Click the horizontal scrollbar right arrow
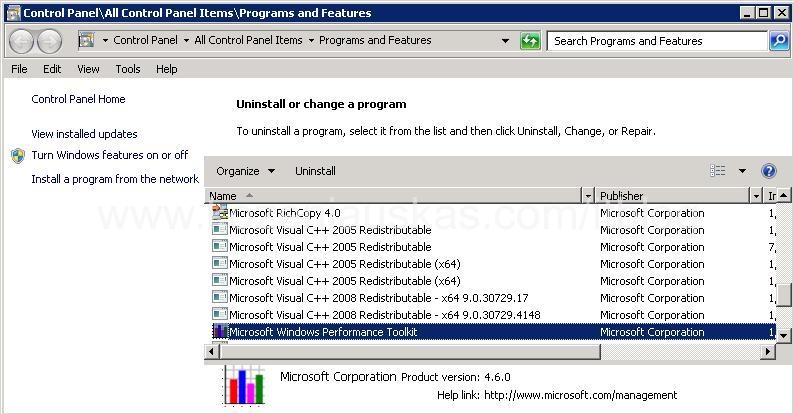Screen dimensions: 794x414 tap(769, 351)
